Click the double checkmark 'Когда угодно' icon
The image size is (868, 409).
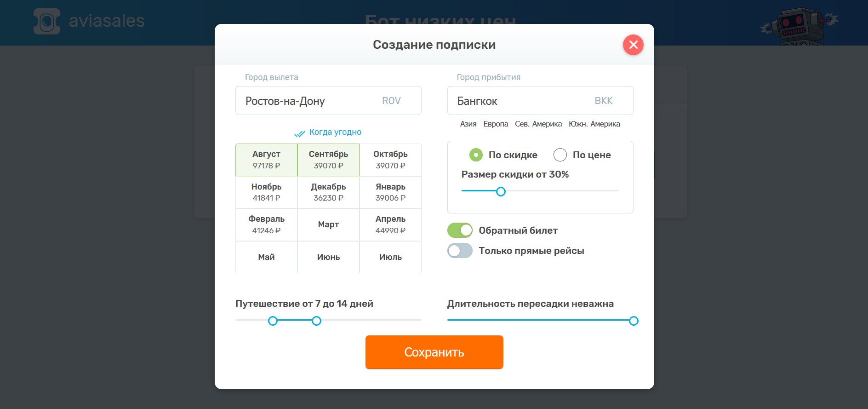coord(300,133)
